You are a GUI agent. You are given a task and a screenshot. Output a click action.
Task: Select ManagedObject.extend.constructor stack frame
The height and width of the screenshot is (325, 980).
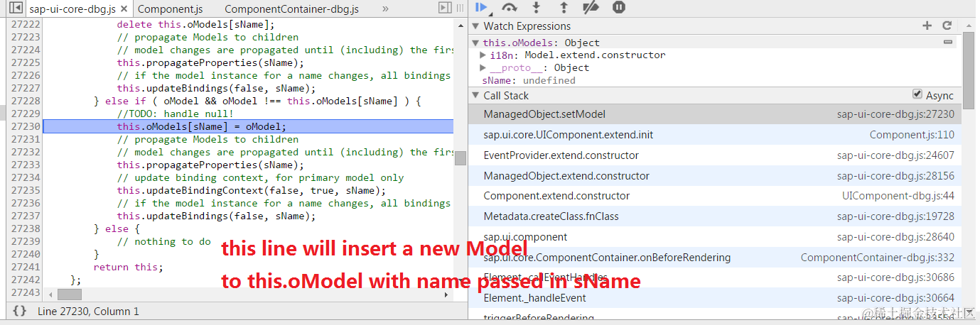716,176
